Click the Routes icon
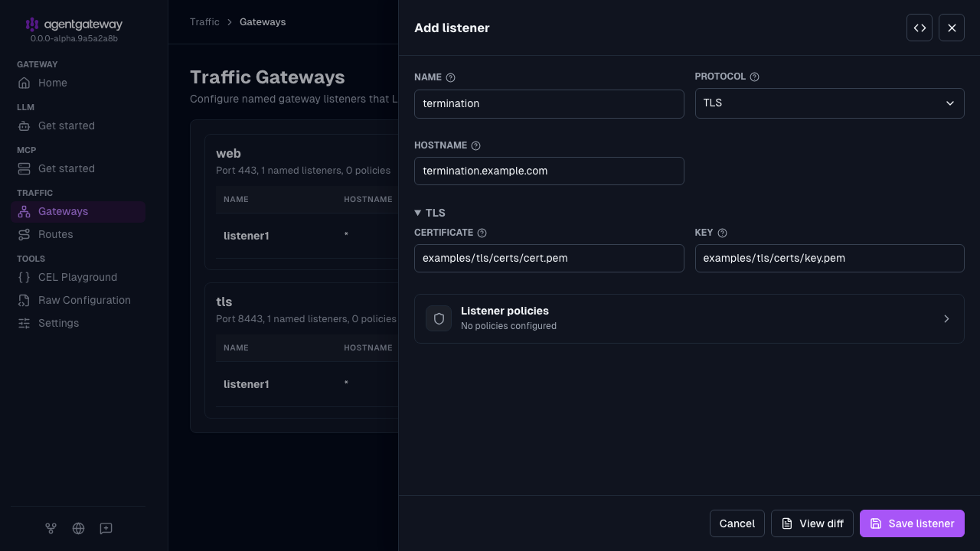Image resolution: width=980 pixels, height=551 pixels. pyautogui.click(x=24, y=234)
